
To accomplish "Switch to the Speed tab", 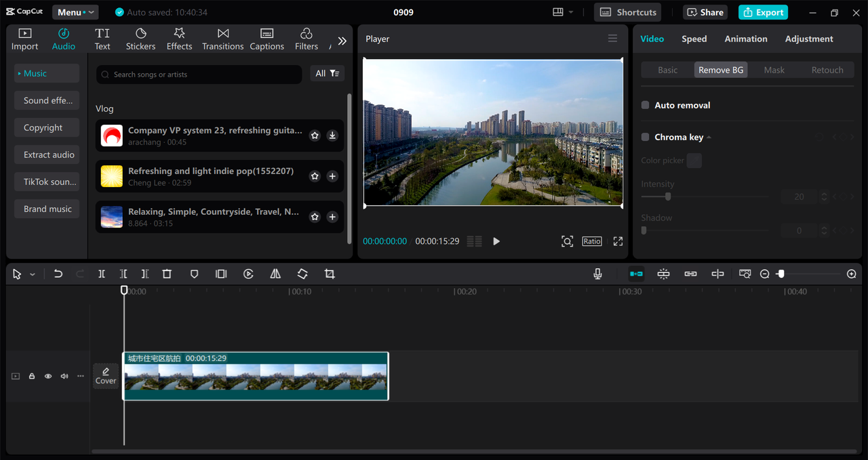I will [x=694, y=39].
